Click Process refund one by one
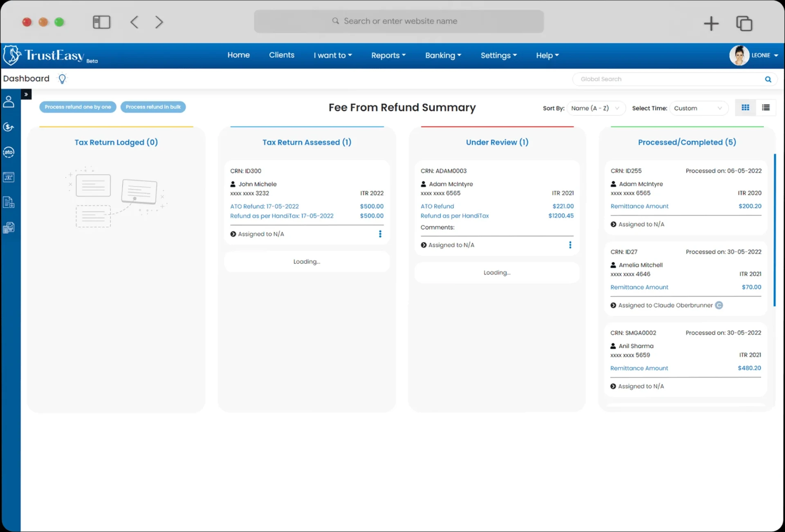Image resolution: width=785 pixels, height=532 pixels. point(78,107)
